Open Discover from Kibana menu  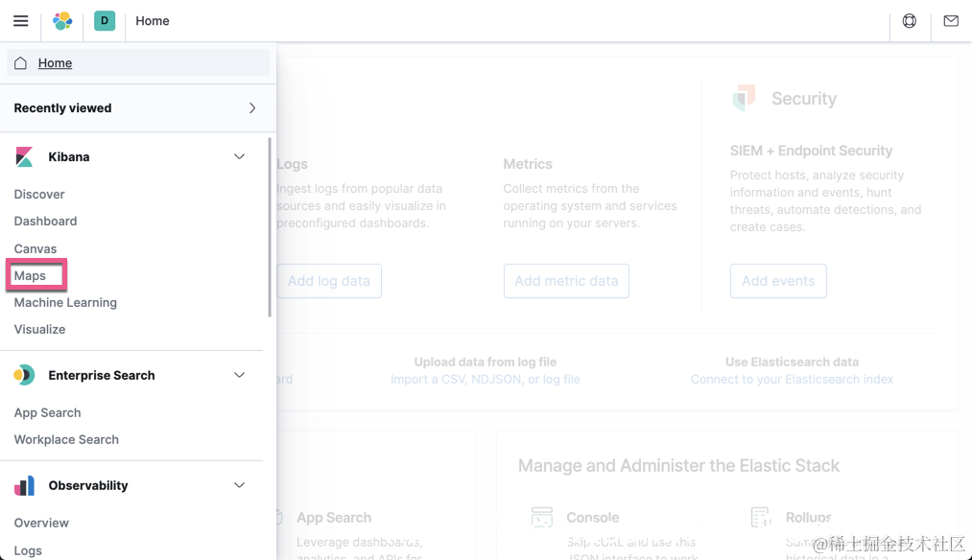click(x=39, y=194)
